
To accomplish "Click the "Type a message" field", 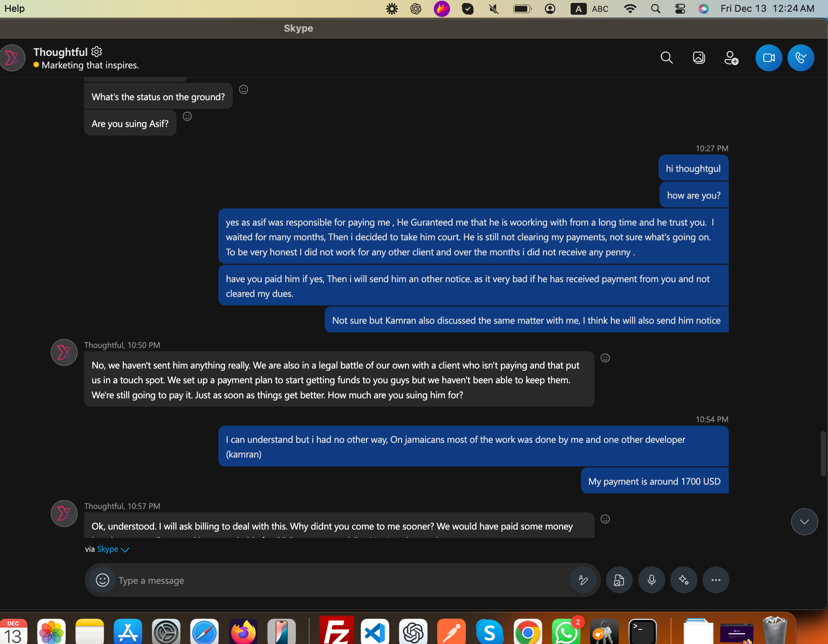I will tap(341, 580).
